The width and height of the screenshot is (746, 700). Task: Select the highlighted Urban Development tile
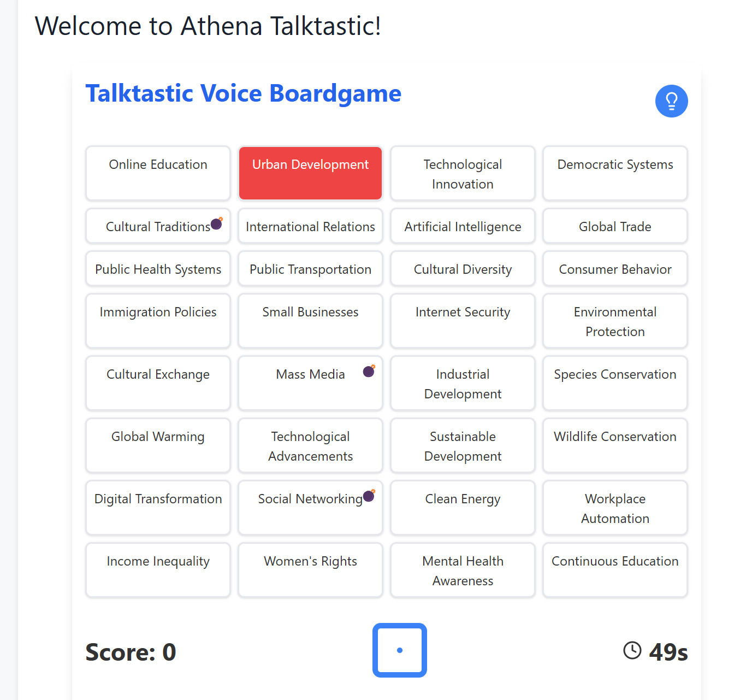pyautogui.click(x=310, y=173)
